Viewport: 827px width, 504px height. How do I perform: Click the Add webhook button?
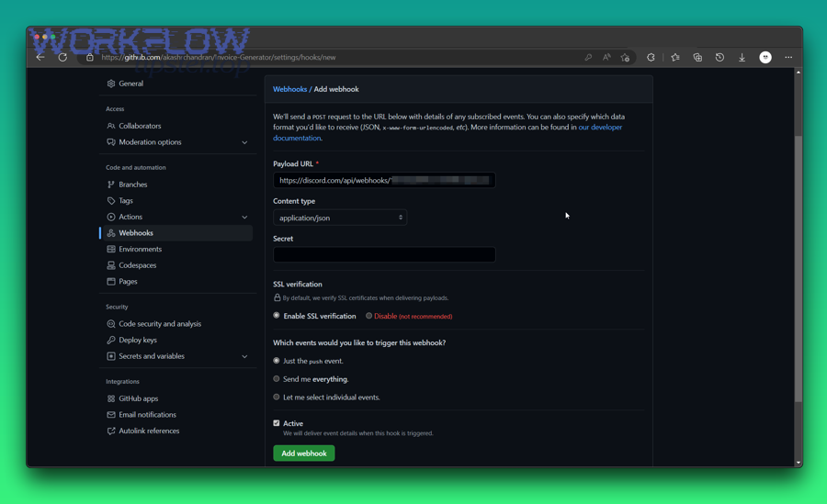tap(304, 454)
